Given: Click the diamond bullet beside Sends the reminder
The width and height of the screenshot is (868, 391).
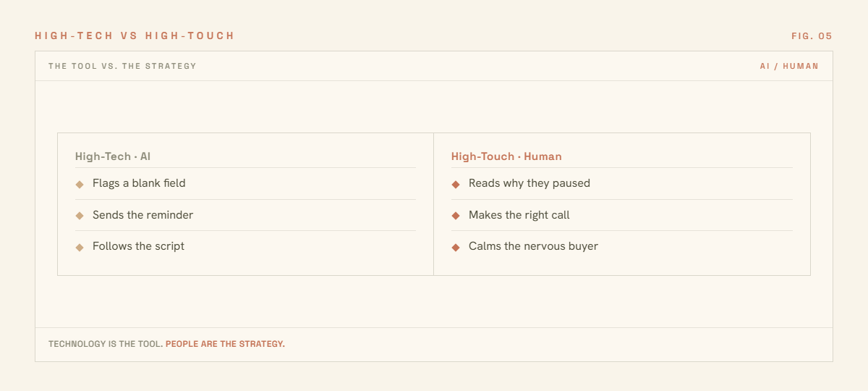Looking at the screenshot, I should 80,216.
